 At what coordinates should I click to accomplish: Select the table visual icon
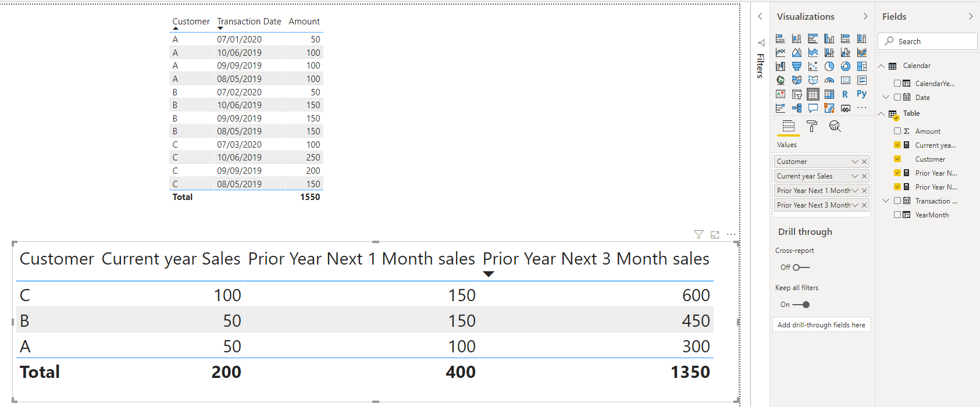coord(813,94)
